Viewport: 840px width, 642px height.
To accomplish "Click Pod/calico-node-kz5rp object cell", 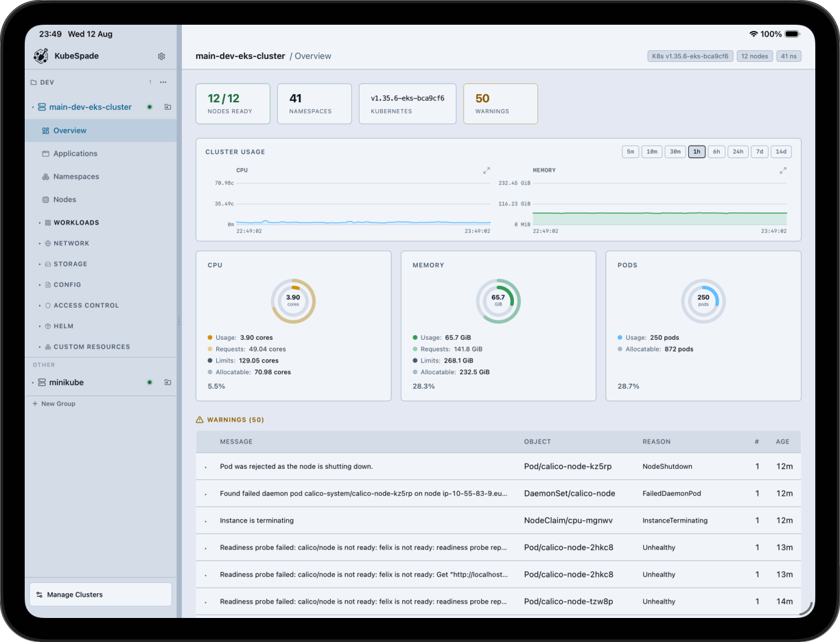I will [x=568, y=466].
